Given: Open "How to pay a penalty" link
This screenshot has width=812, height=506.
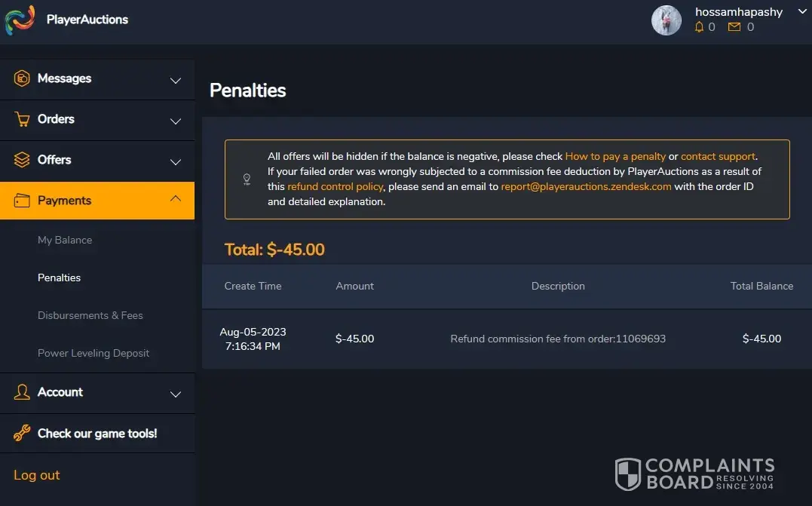Looking at the screenshot, I should click(x=615, y=156).
